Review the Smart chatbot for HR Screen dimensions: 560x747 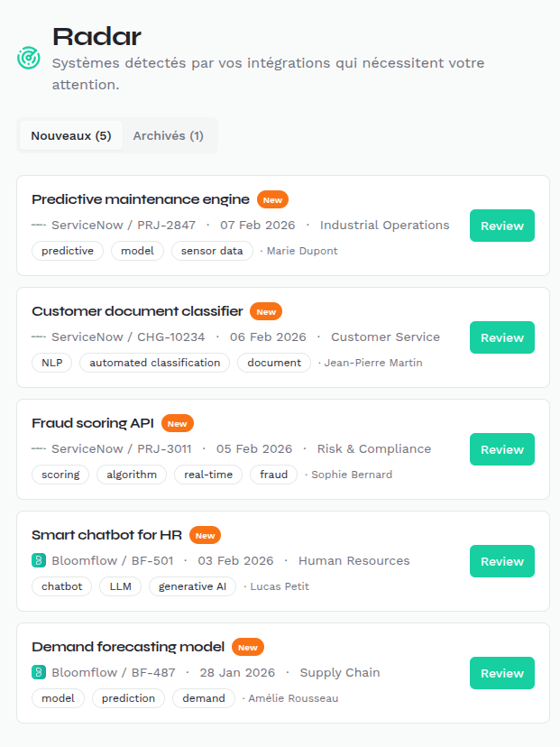pos(501,561)
